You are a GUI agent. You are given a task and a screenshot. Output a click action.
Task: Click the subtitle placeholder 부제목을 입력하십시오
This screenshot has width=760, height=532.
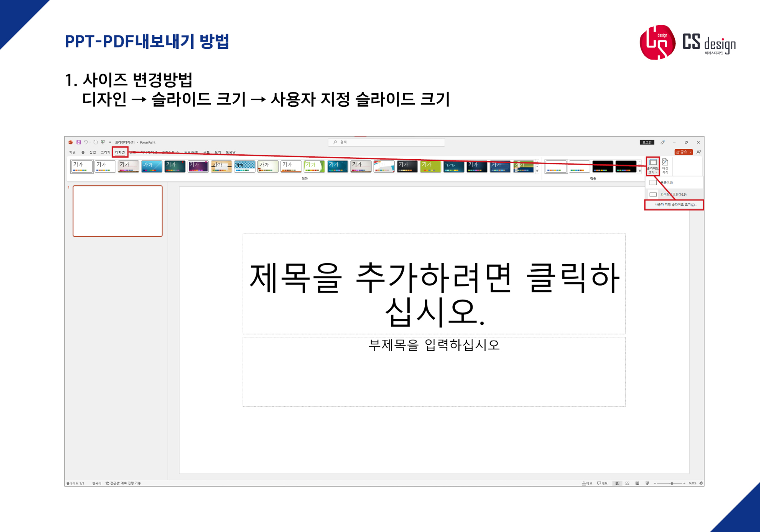pyautogui.click(x=434, y=372)
